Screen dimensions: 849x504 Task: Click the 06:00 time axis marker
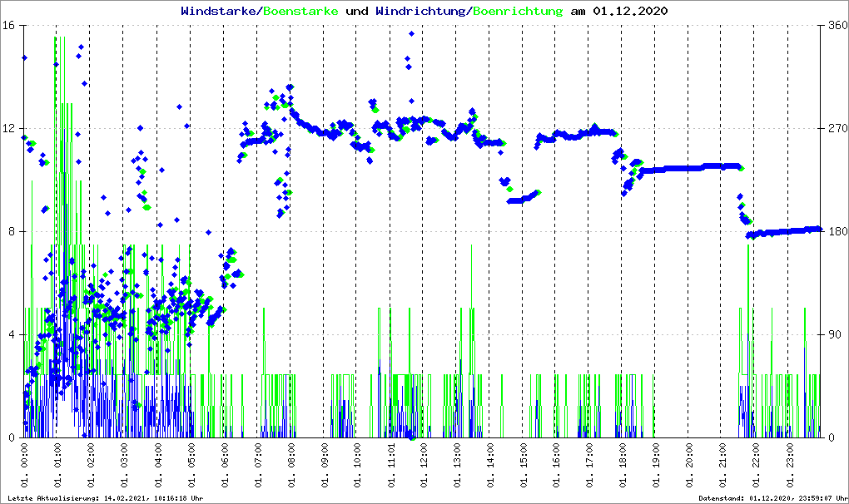click(x=225, y=464)
